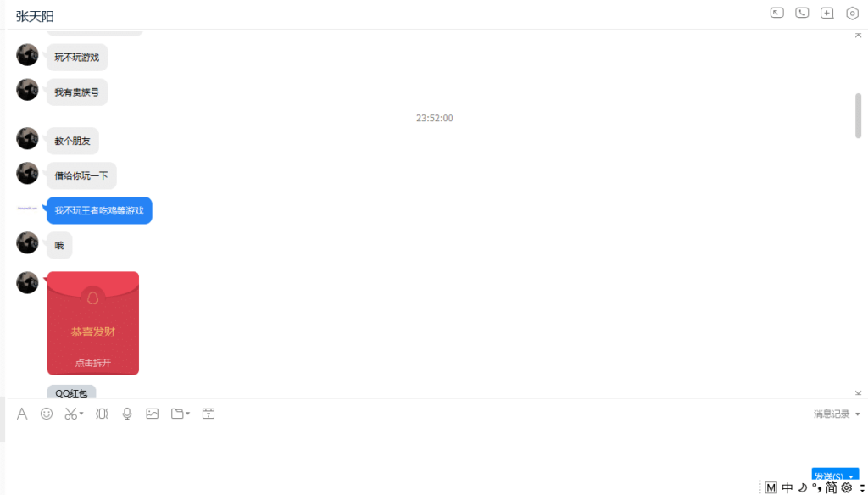Image resolution: width=868 pixels, height=495 pixels.
Task: Expand the 消息记录 dropdown arrow
Action: click(x=858, y=414)
